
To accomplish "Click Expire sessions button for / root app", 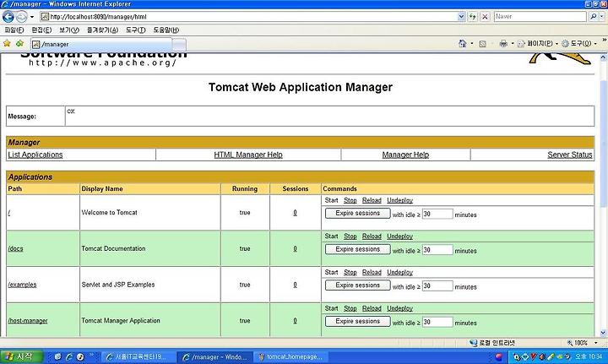I will pos(357,213).
